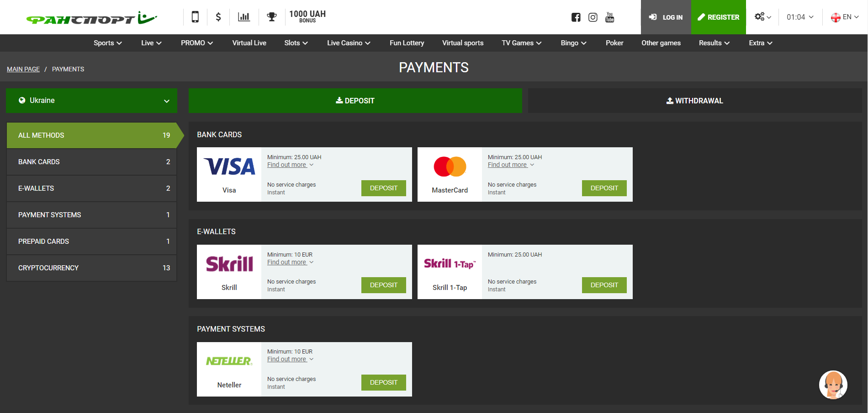The width and height of the screenshot is (868, 413).
Task: Filter by BANK CARDS category
Action: (92, 162)
